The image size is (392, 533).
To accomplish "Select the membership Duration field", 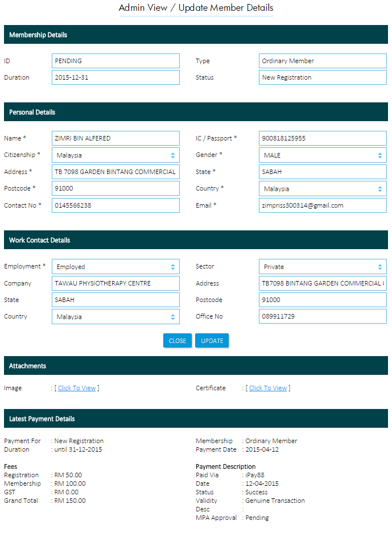I will 115,77.
